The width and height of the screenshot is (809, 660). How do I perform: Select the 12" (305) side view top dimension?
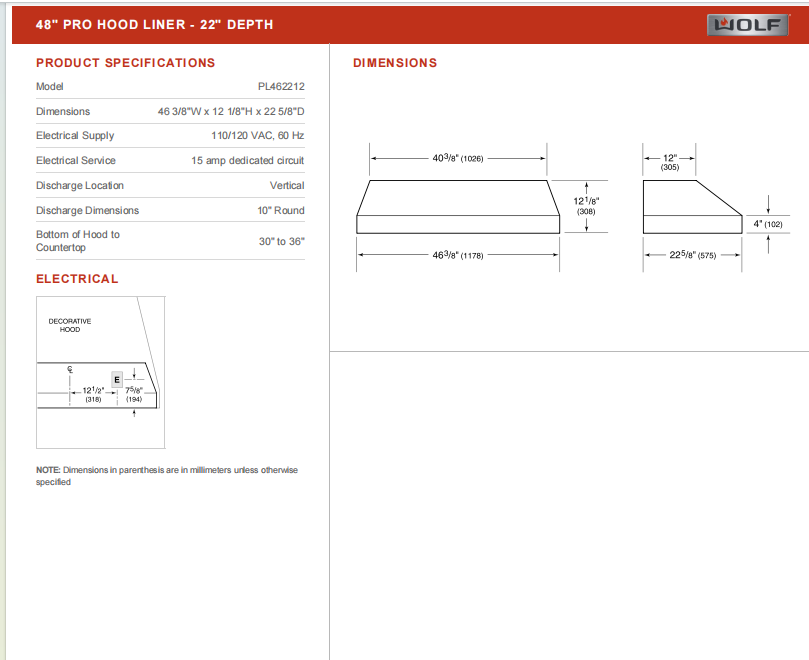tap(670, 162)
